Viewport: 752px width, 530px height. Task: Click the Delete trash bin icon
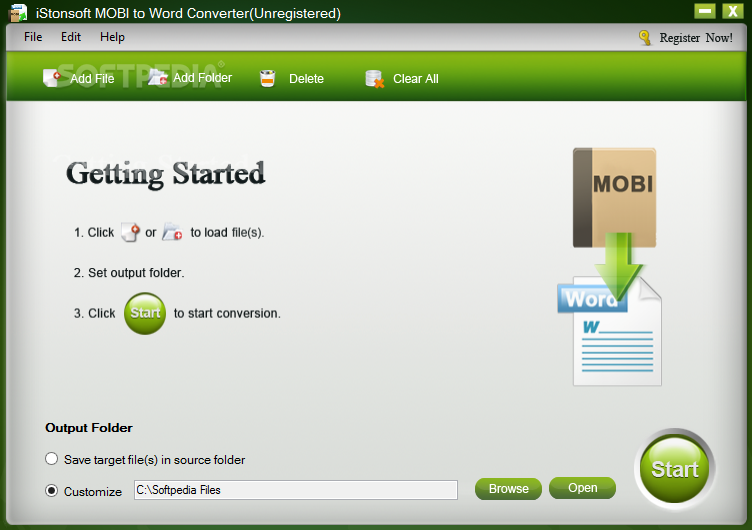pos(268,78)
